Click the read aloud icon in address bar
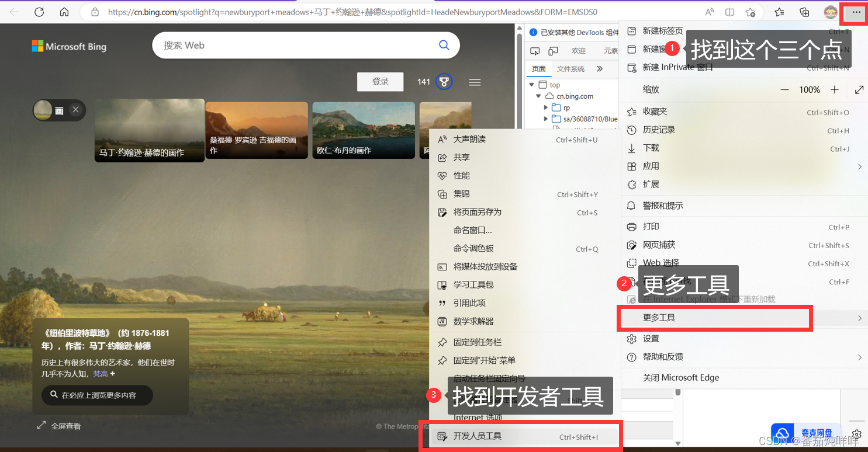 coord(710,12)
